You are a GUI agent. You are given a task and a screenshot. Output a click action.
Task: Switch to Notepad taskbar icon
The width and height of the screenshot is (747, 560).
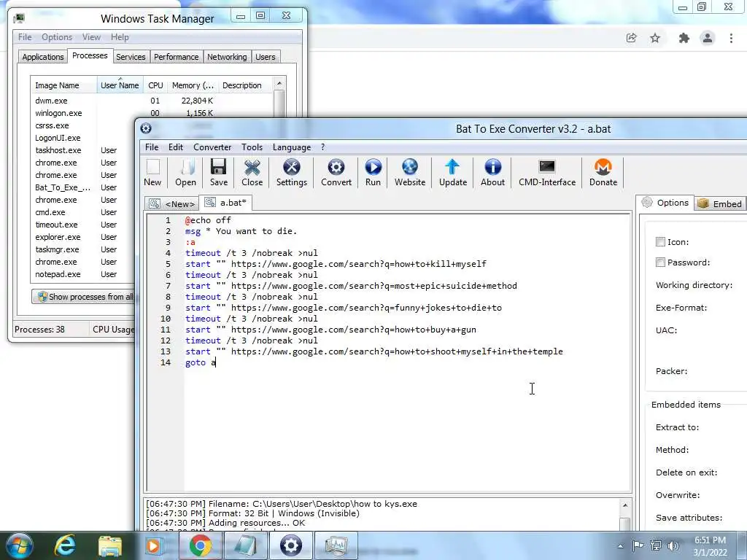[x=245, y=545]
